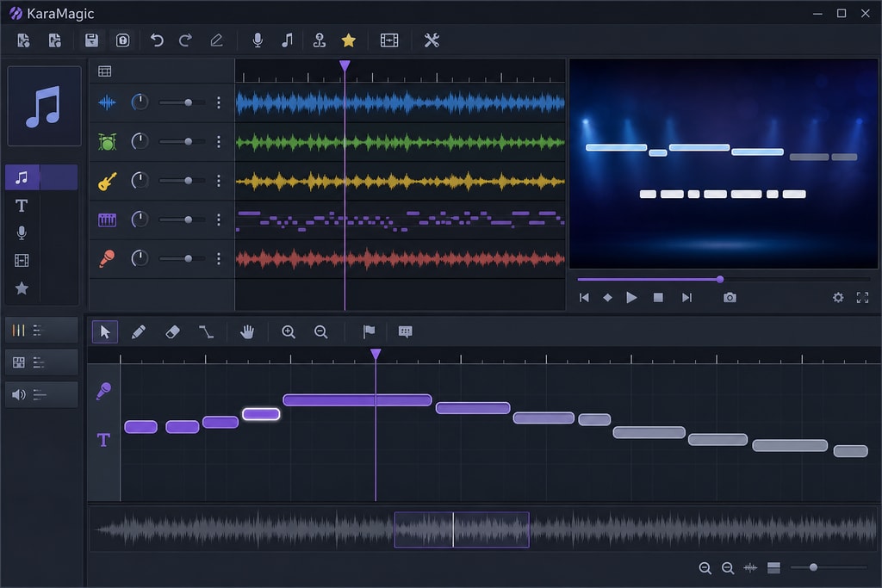Open the film strip video icon in toolbar
This screenshot has height=588, width=882.
point(389,40)
